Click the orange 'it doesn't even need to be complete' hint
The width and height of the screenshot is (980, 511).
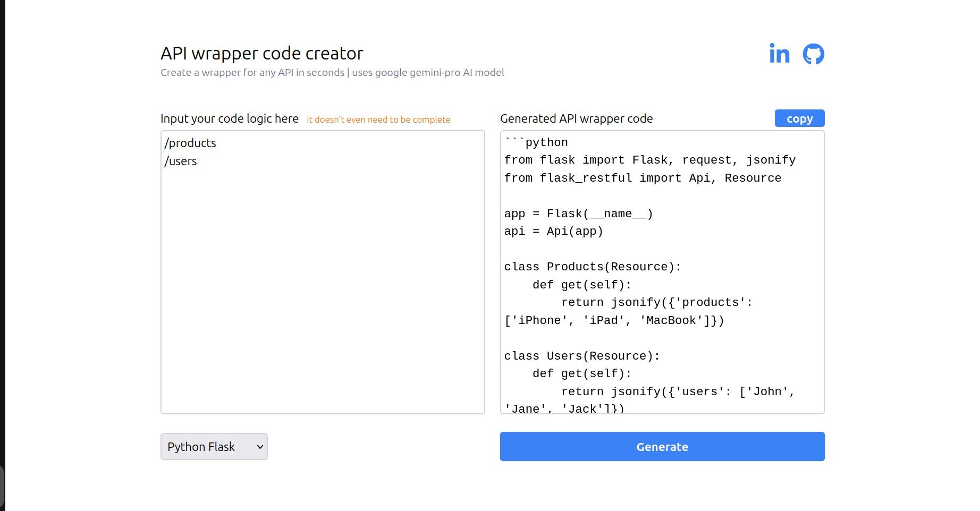click(378, 120)
